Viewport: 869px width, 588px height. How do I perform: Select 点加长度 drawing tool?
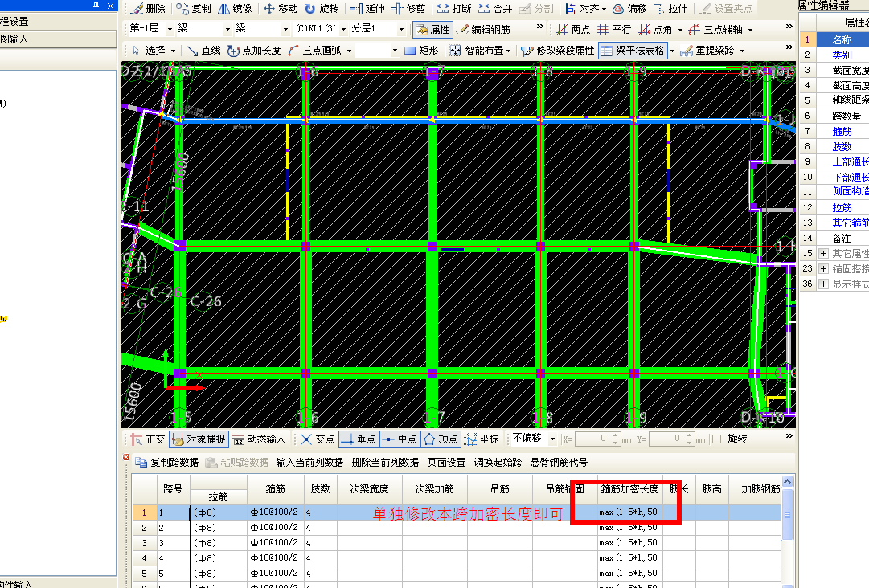point(254,51)
